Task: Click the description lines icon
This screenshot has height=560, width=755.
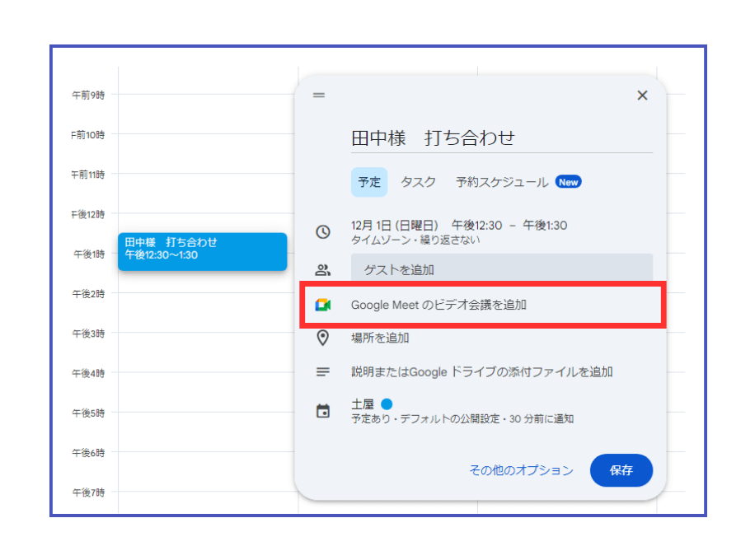Action: coord(323,372)
